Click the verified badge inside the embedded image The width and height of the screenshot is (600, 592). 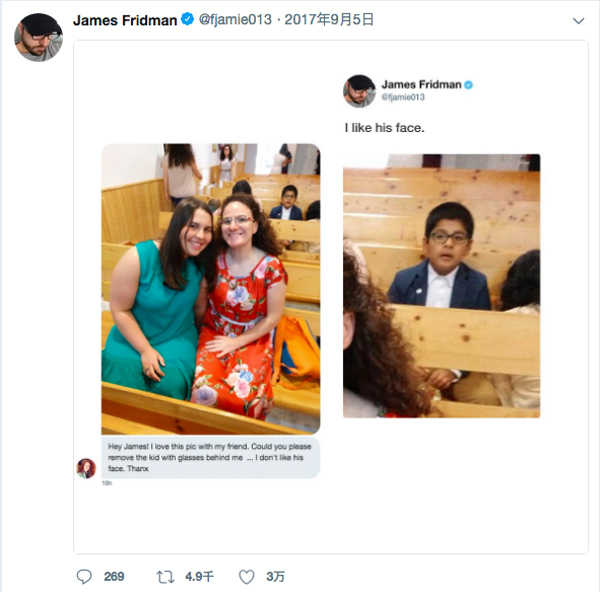(x=468, y=85)
